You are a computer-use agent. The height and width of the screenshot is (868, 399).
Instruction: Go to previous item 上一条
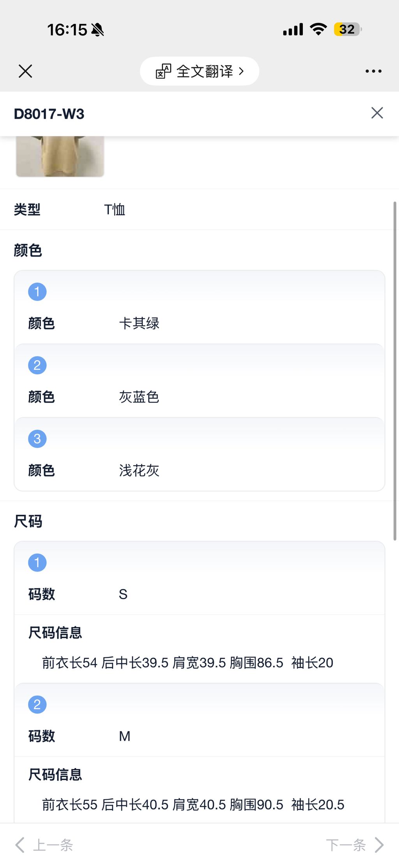click(x=53, y=845)
